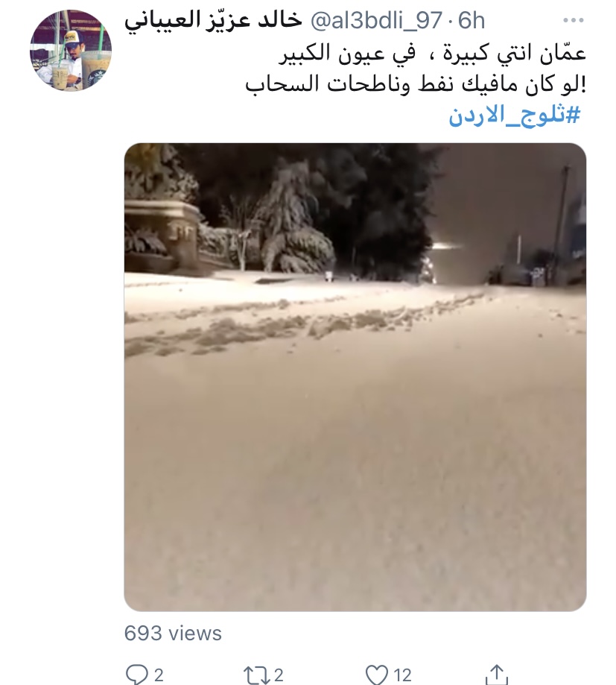The height and width of the screenshot is (685, 616).
Task: Click the phrase في عيون الكبير
Action: pos(347,54)
